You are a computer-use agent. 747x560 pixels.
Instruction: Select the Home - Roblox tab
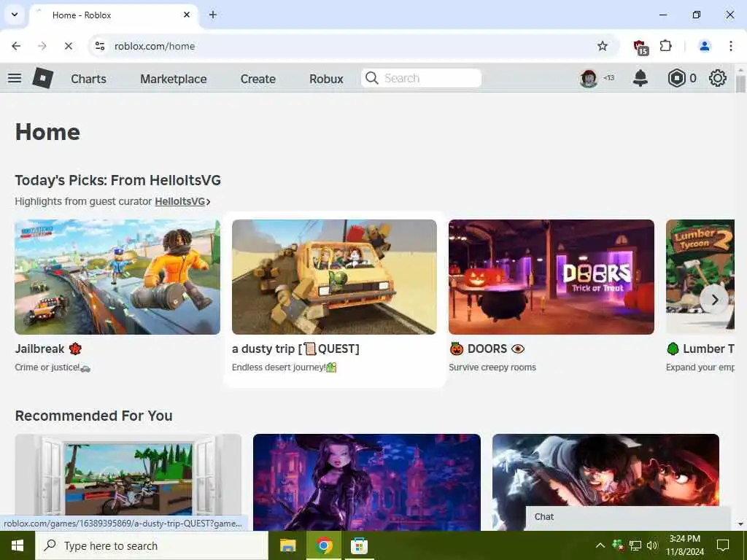[115, 15]
